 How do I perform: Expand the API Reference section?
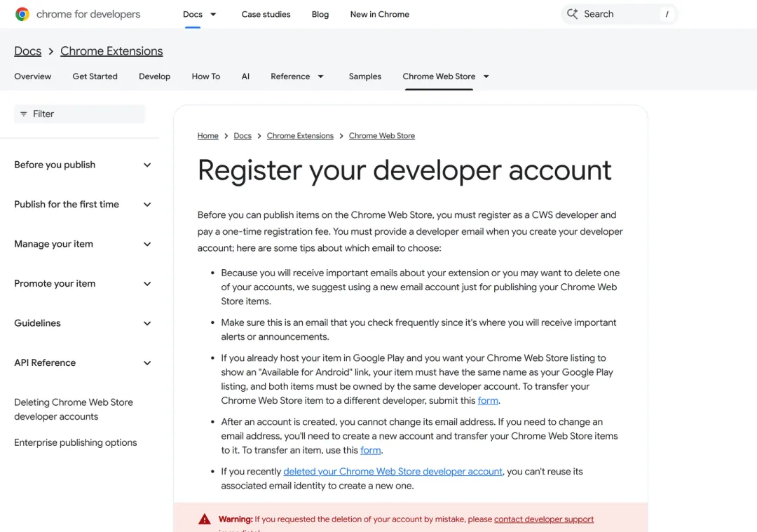click(x=147, y=363)
